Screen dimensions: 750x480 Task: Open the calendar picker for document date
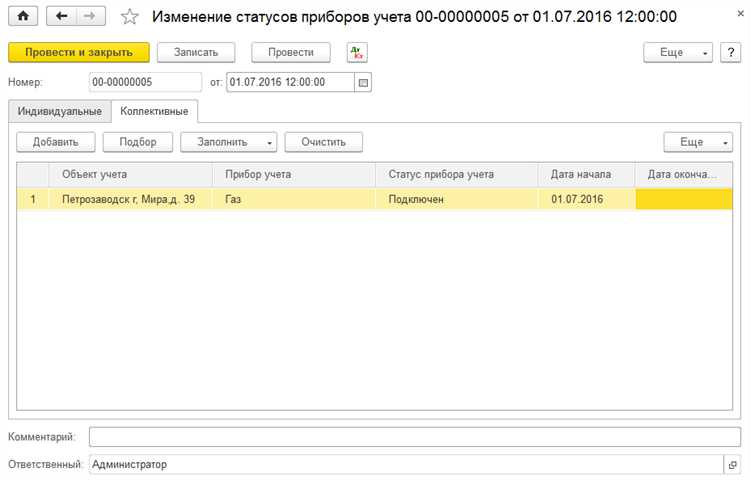pos(363,82)
